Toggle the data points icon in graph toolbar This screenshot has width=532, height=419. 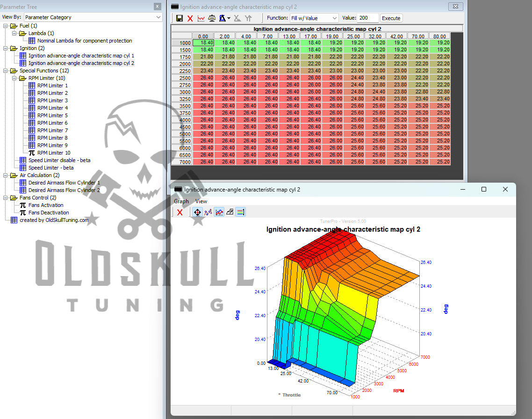click(208, 212)
